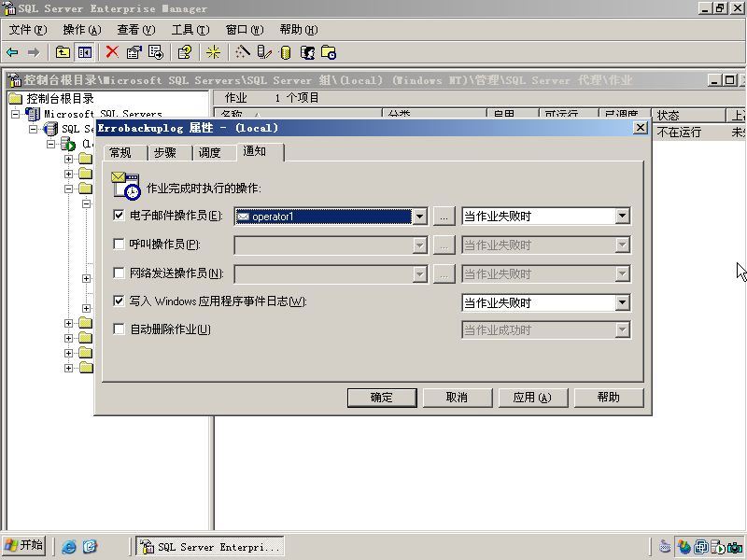This screenshot has height=560, width=747.
Task: Click Internet Explorer quick launch icon
Action: click(x=69, y=546)
